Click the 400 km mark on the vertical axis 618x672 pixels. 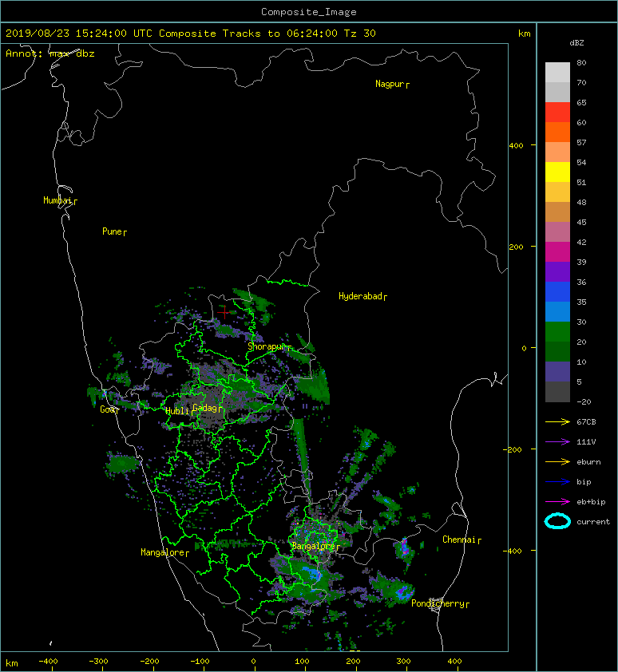(x=516, y=146)
